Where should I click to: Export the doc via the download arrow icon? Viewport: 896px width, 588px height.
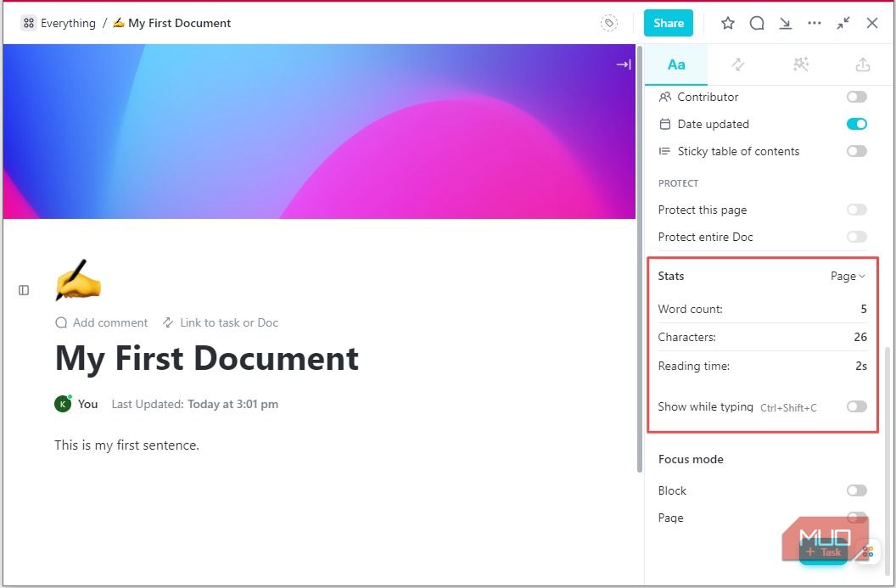[785, 23]
